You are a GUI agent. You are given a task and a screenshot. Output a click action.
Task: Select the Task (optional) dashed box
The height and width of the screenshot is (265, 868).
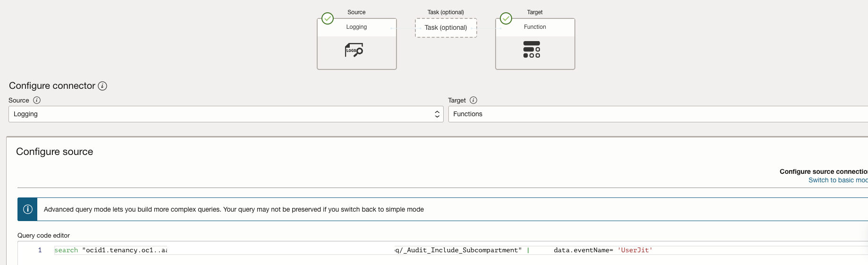446,28
